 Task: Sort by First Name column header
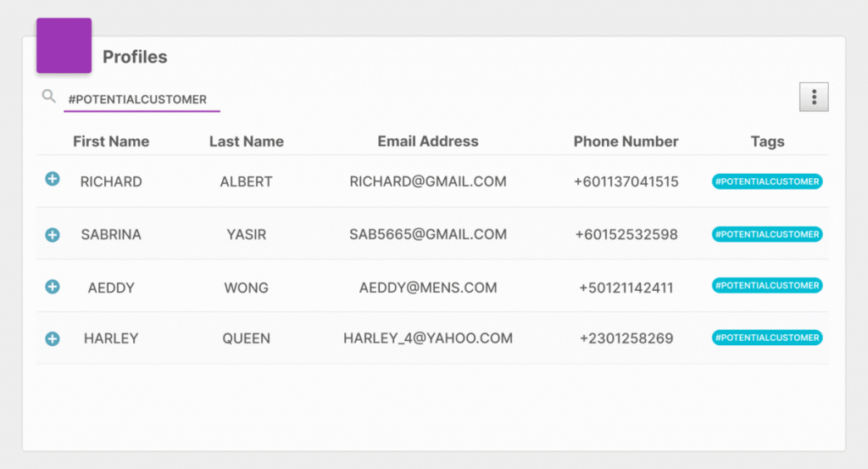click(111, 142)
